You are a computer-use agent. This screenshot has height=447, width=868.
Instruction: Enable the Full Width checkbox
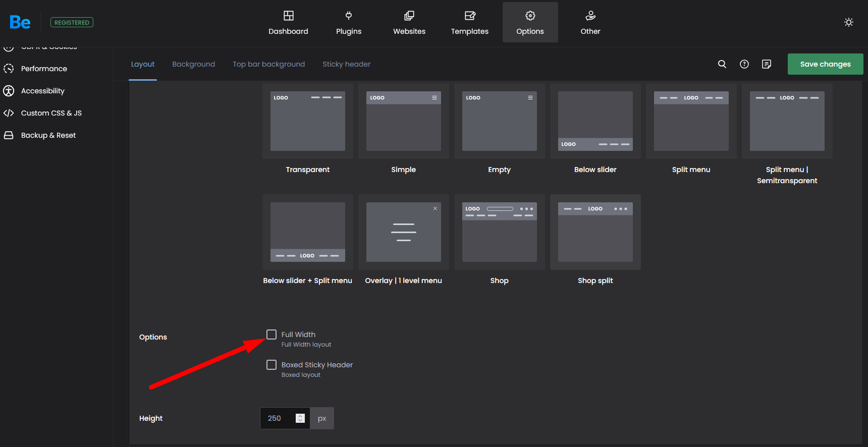pyautogui.click(x=272, y=334)
